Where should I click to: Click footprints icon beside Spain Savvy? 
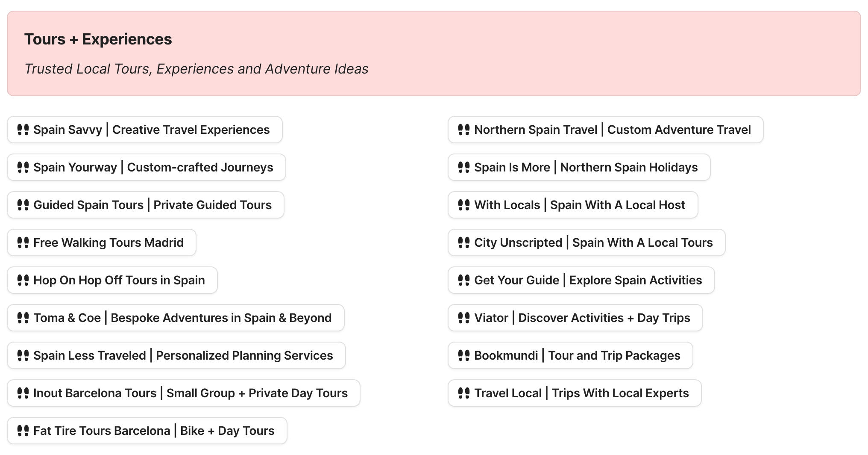(x=23, y=130)
